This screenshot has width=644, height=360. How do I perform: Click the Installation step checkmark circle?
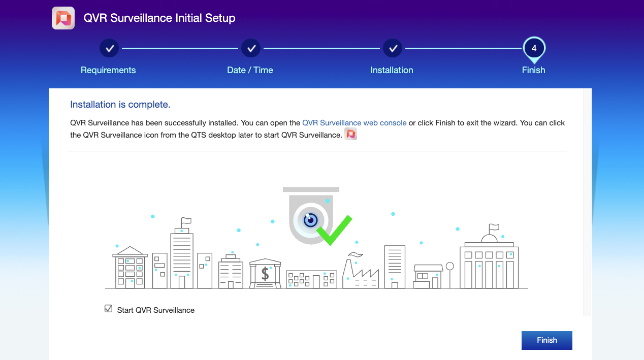point(392,48)
